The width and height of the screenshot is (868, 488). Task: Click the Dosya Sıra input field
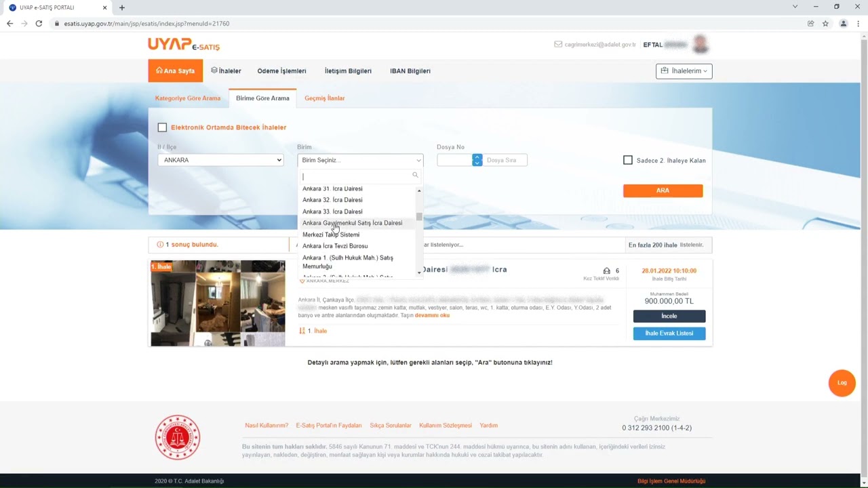(x=505, y=160)
